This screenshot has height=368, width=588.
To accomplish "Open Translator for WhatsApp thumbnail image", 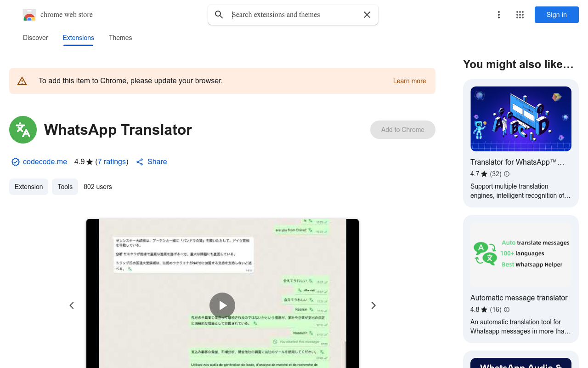I will coord(521,119).
